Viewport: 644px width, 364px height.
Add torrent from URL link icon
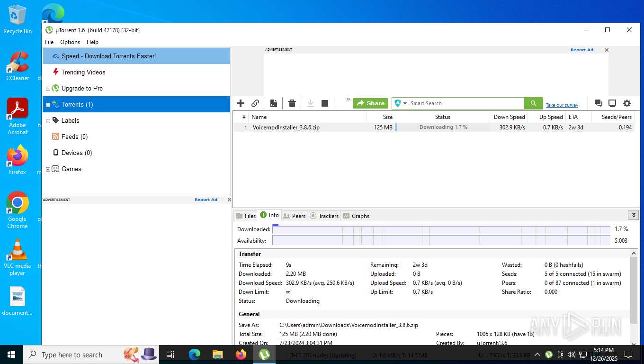tap(255, 103)
